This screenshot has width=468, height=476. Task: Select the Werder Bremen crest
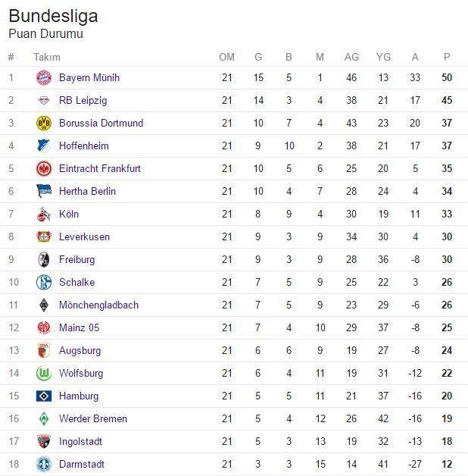coord(44,419)
